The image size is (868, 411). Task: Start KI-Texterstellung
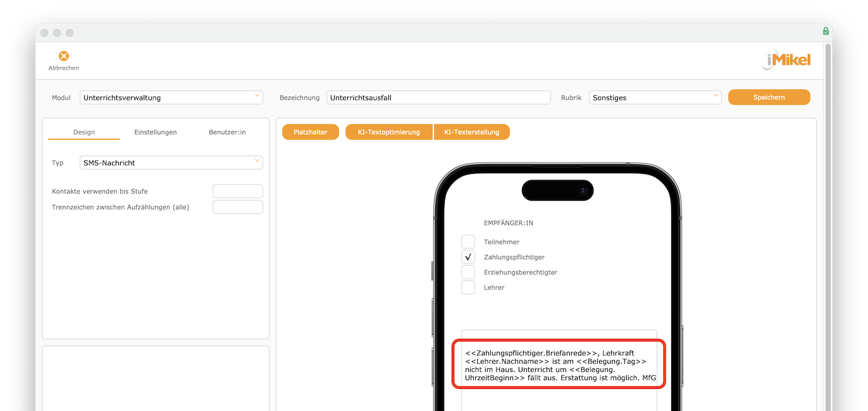coord(471,132)
